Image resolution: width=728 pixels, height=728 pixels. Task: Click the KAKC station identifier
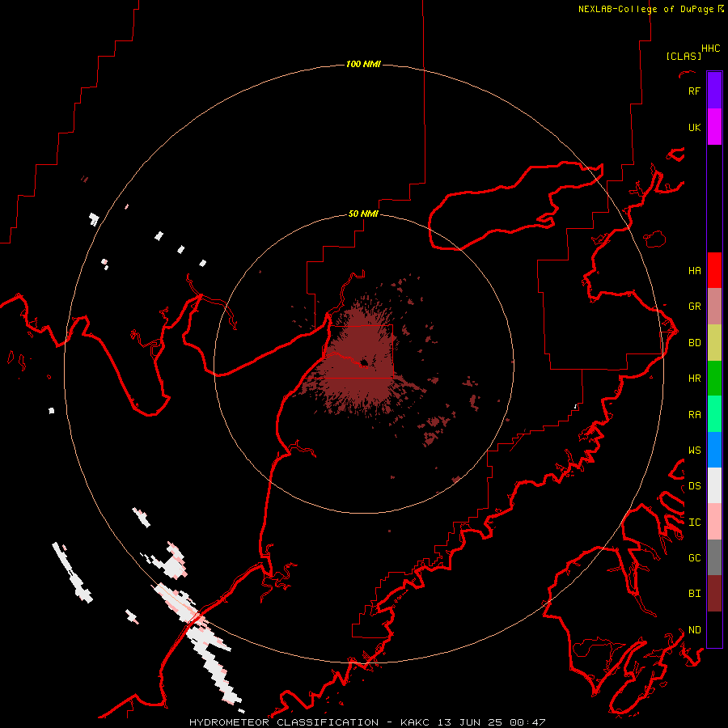pyautogui.click(x=415, y=722)
